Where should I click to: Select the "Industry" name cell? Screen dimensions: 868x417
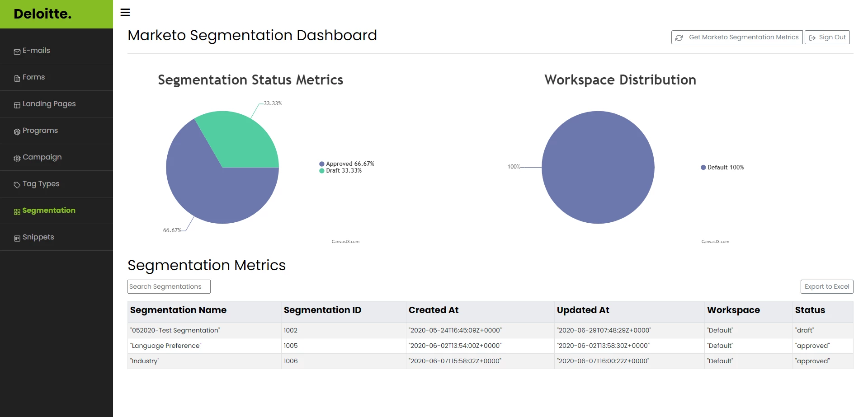tap(204, 361)
